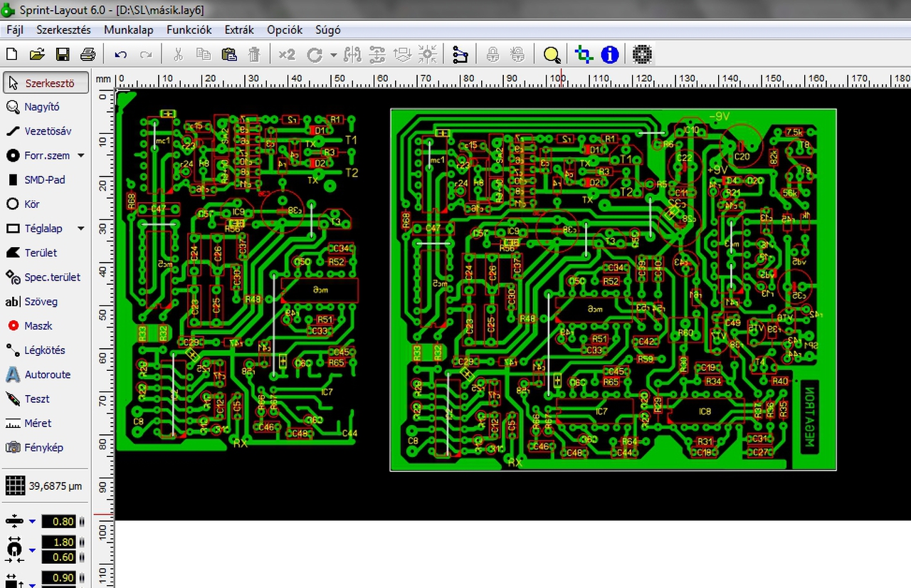
Task: Select the Maszk solder mask tool
Action: [46, 325]
